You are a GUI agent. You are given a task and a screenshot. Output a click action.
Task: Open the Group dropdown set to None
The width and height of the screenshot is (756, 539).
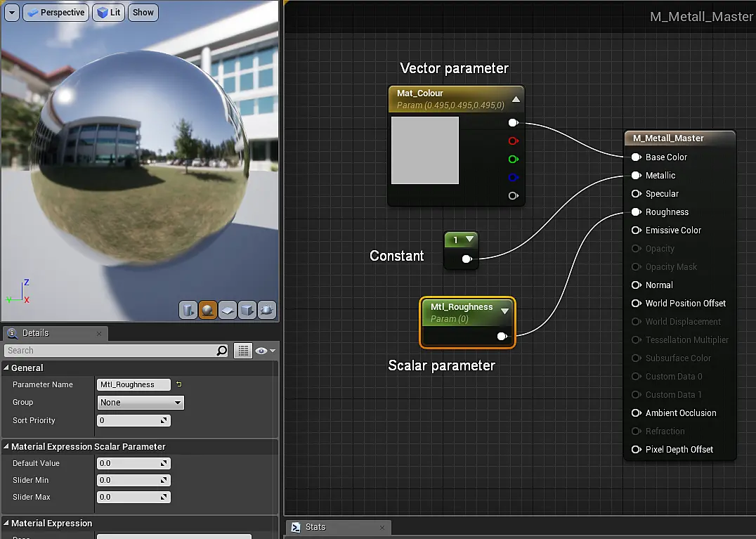point(141,403)
